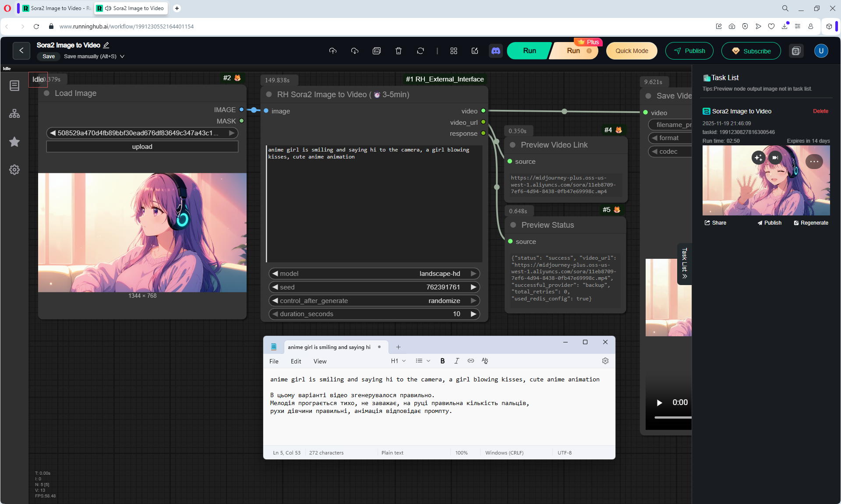The width and height of the screenshot is (841, 504).
Task: Toggle the Preview Status node collapse dot
Action: coord(513,225)
